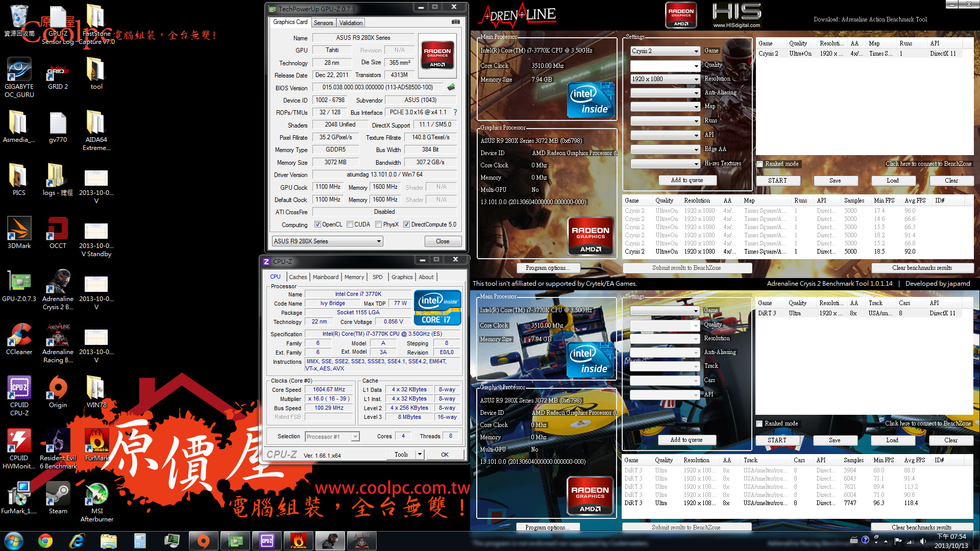
Task: Toggle OpenCL checkbox in GPU-Z
Action: pos(317,224)
